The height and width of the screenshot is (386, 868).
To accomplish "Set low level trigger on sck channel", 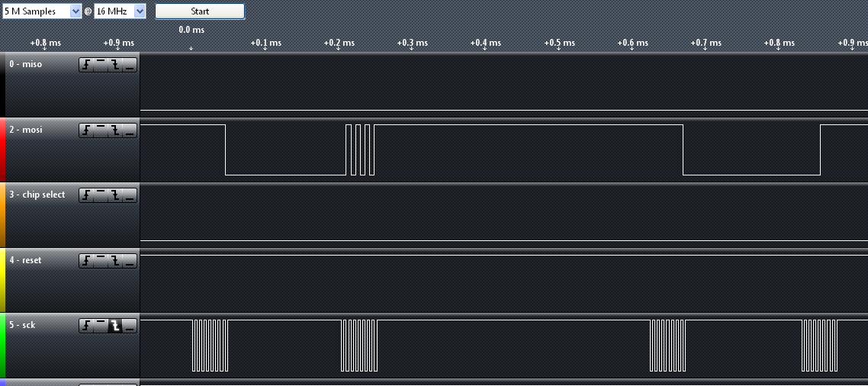I will (130, 326).
